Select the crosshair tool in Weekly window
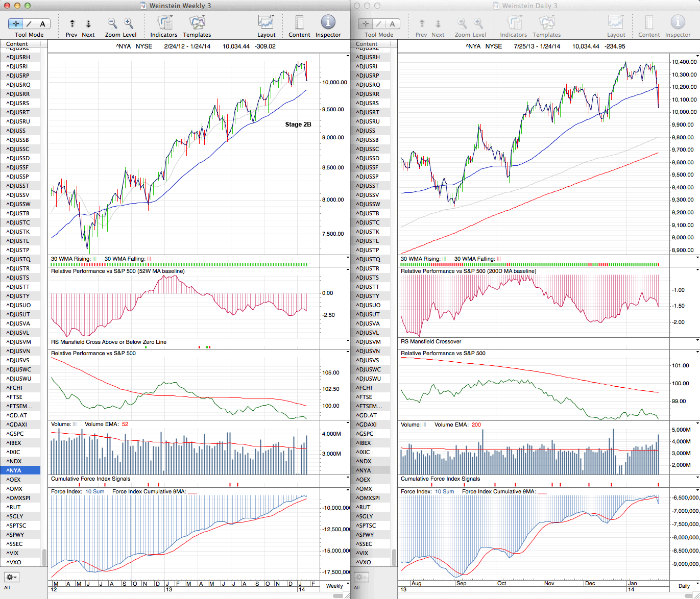Image resolution: width=700 pixels, height=599 pixels. coord(16,23)
